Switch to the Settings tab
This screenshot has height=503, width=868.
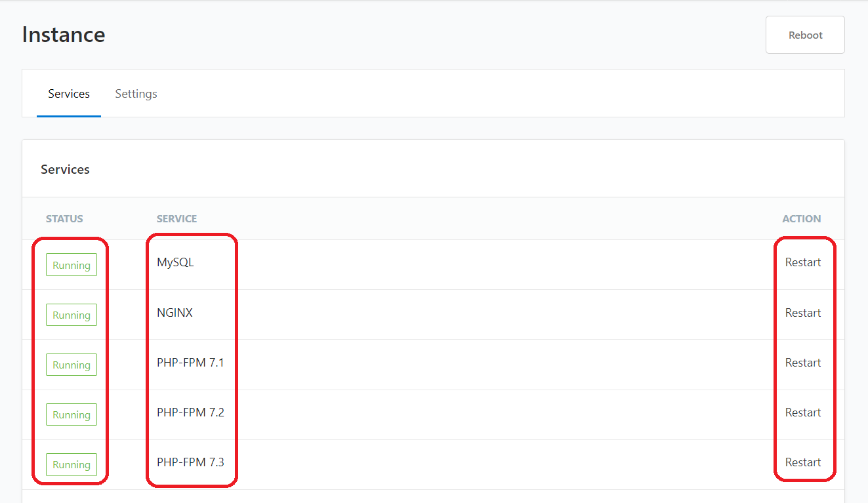(x=136, y=94)
